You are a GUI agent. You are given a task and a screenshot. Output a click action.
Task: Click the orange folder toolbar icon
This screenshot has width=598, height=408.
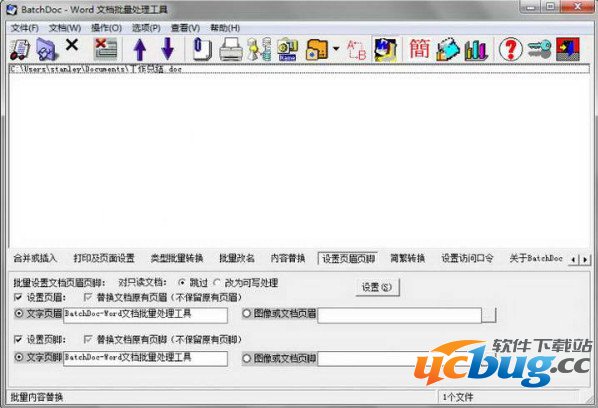pos(317,49)
